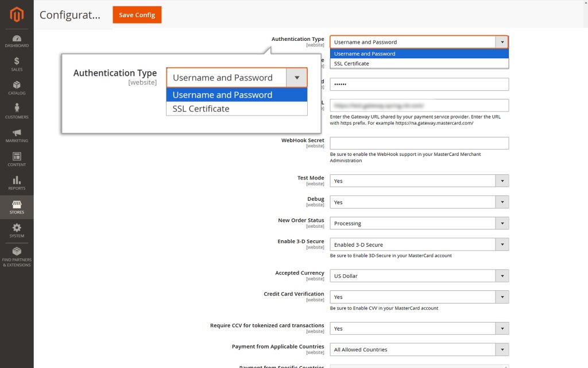Select the Content sidebar icon

click(17, 158)
